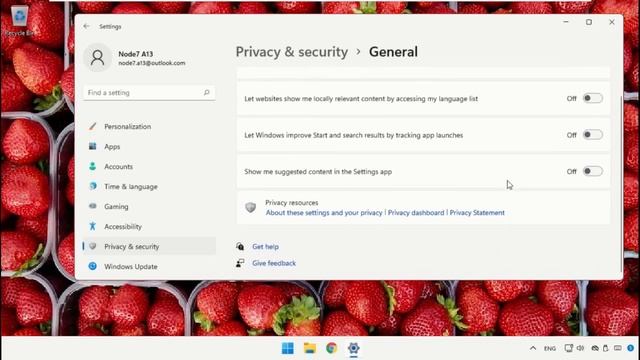Open Time & language settings

tap(149, 187)
